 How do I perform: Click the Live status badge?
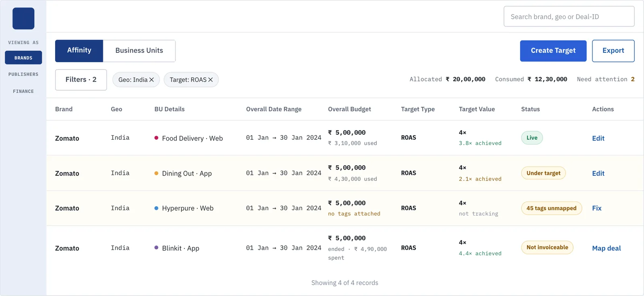click(x=532, y=138)
